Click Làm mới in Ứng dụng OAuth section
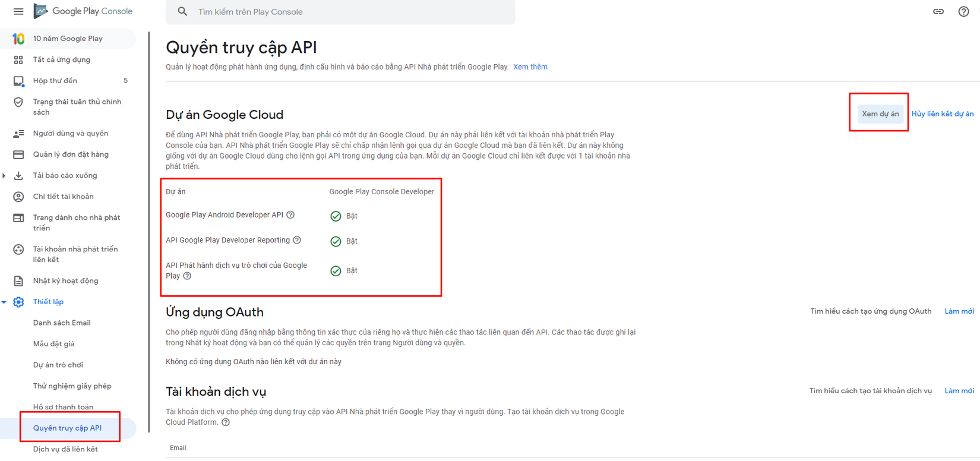This screenshot has width=980, height=461. click(x=959, y=311)
